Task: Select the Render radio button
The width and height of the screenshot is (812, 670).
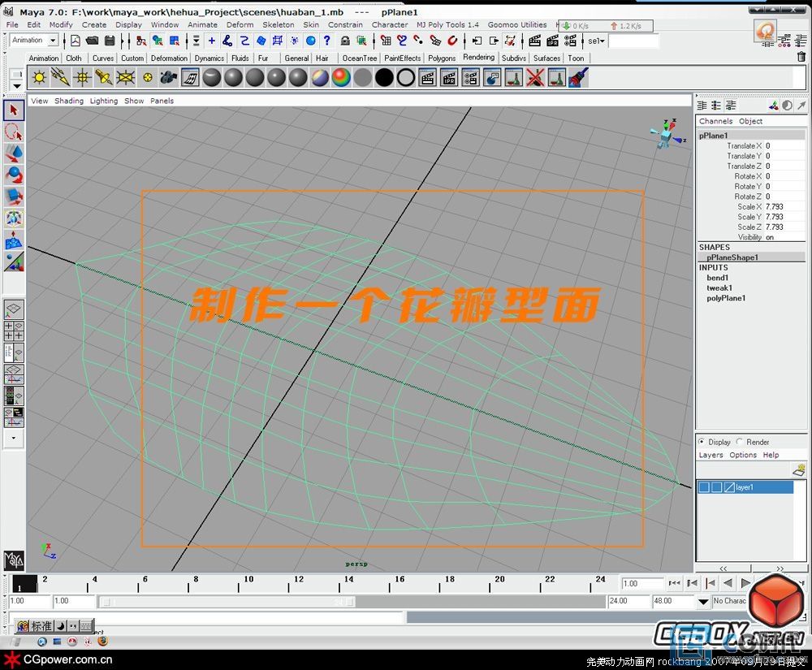Action: coord(740,442)
